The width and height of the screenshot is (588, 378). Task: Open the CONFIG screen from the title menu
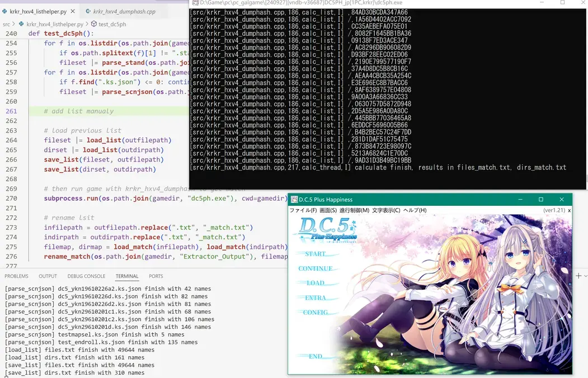(x=316, y=313)
